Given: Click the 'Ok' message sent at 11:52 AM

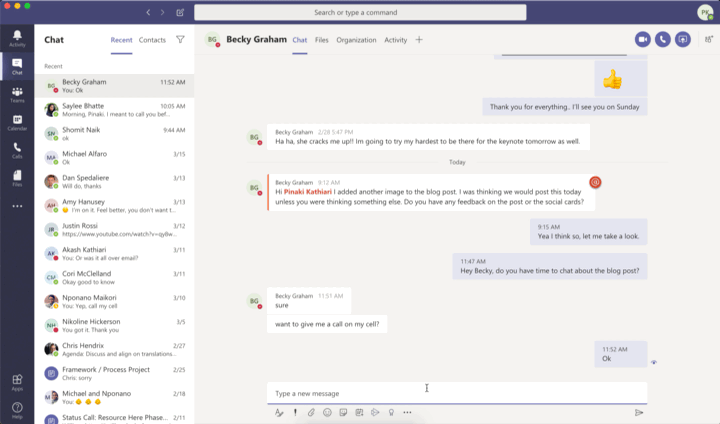Looking at the screenshot, I should click(x=621, y=354).
